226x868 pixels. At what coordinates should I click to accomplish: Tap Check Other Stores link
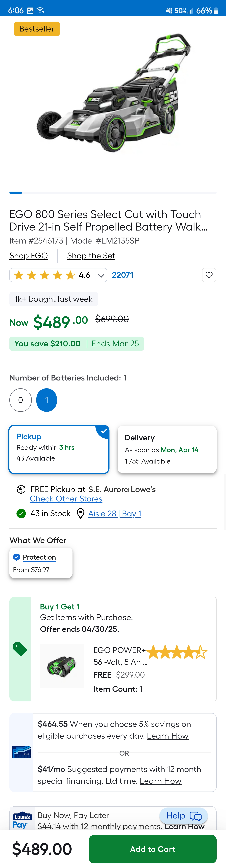pyautogui.click(x=66, y=499)
